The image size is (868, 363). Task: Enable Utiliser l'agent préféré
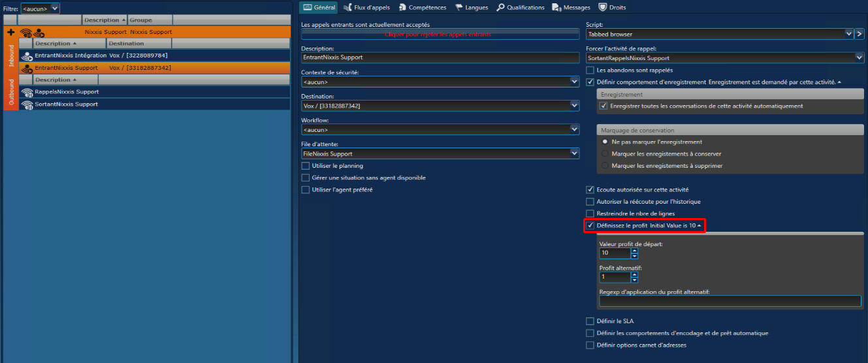[x=306, y=190]
